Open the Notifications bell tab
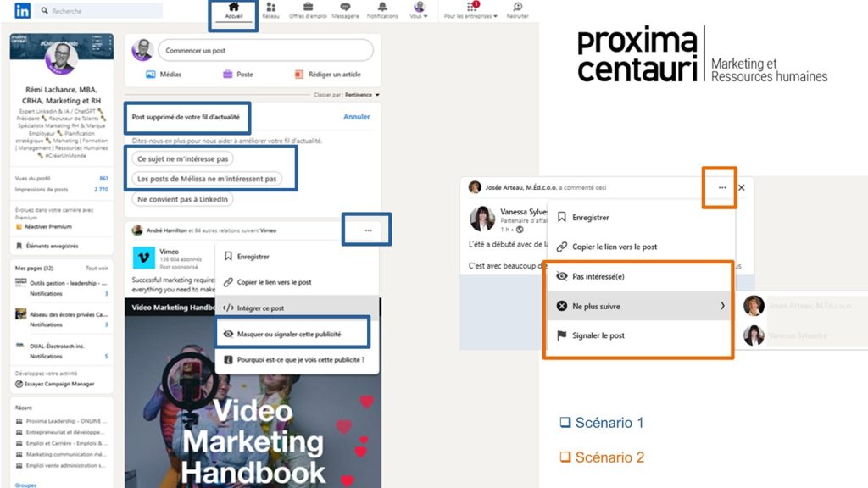 pos(382,10)
